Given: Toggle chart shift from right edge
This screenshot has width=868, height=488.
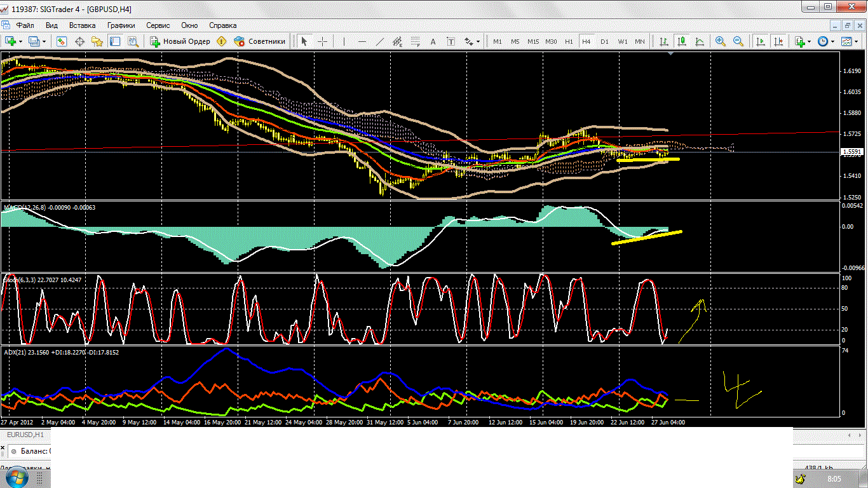Looking at the screenshot, I should click(x=779, y=41).
